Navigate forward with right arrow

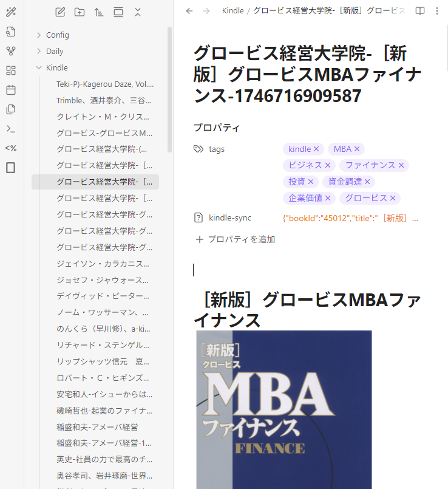pyautogui.click(x=206, y=11)
